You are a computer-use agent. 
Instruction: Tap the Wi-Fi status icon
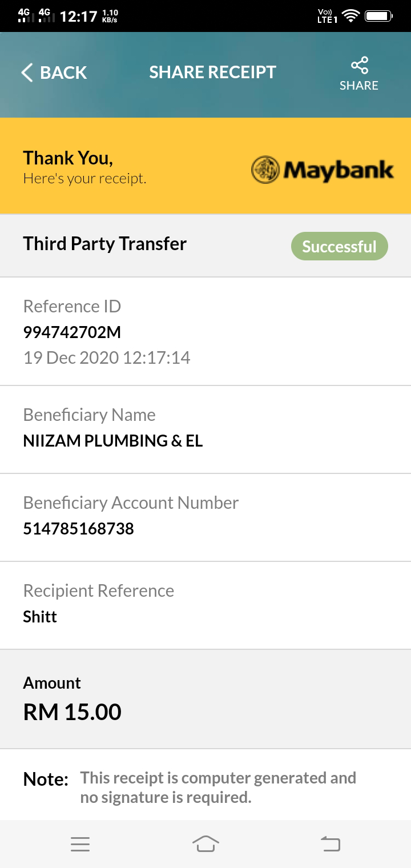352,17
